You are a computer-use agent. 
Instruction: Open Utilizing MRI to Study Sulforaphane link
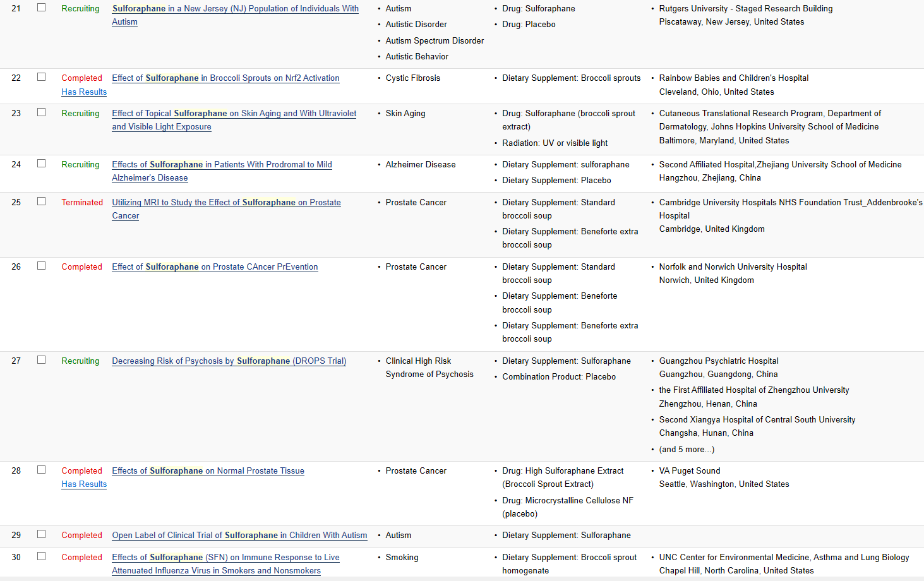click(x=226, y=203)
